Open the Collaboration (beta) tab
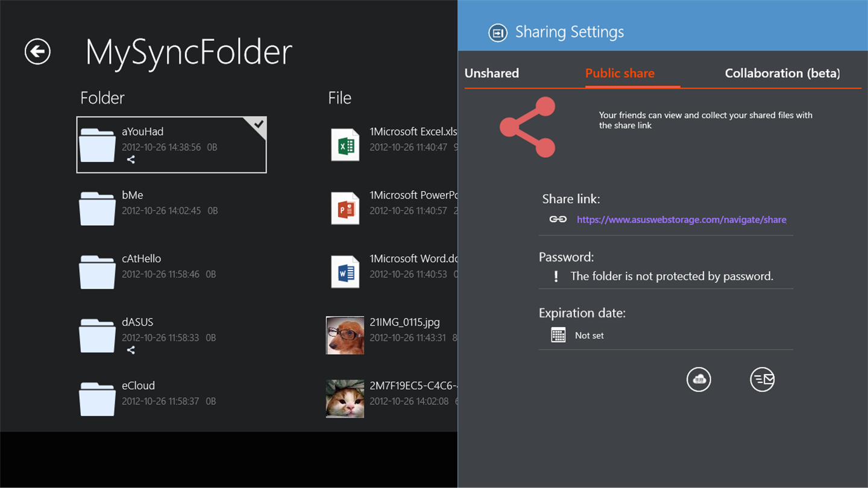 [x=782, y=74]
